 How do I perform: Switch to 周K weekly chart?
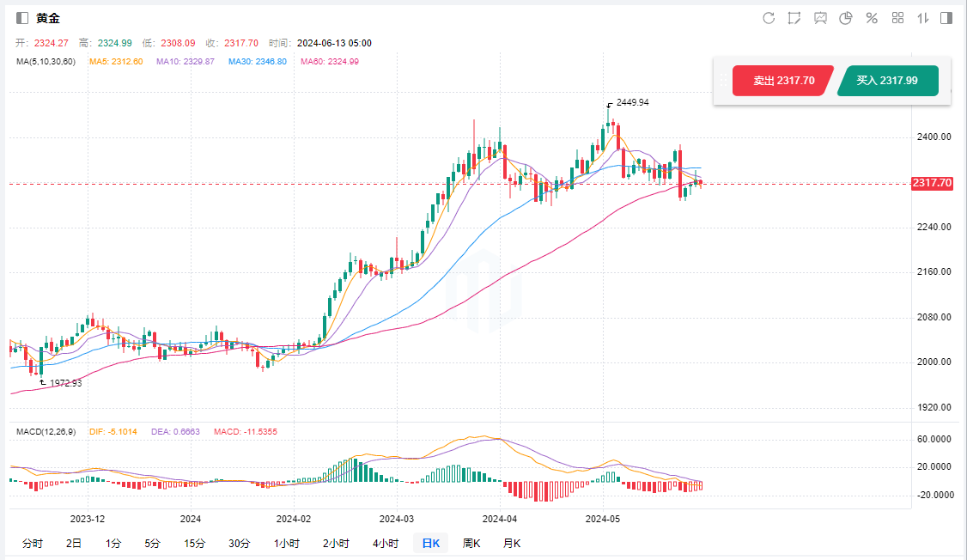(471, 543)
